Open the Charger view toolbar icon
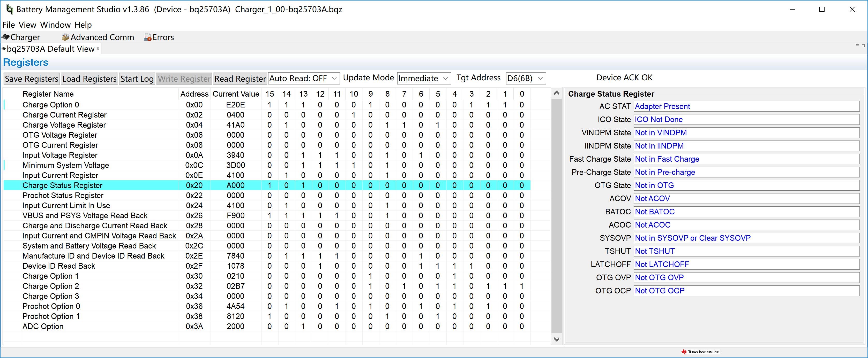The image size is (868, 358). tap(21, 37)
